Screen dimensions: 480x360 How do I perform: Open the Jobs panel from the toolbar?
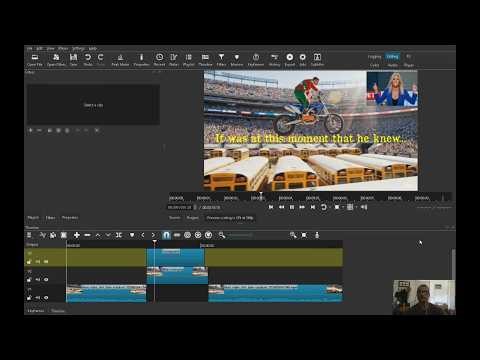[302, 60]
